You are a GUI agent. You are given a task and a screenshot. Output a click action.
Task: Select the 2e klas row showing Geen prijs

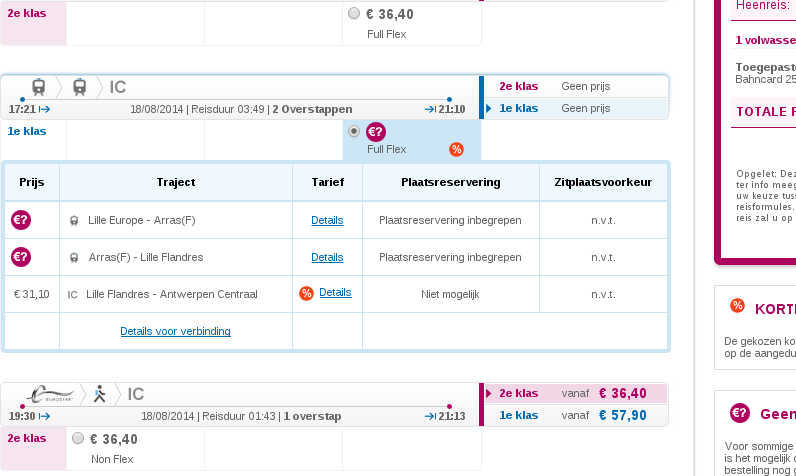[574, 86]
